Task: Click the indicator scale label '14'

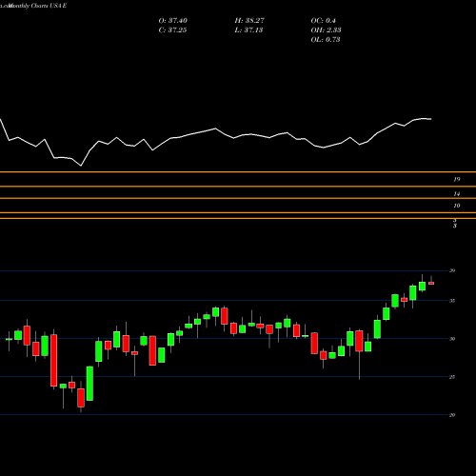Action: pyautogui.click(x=457, y=194)
